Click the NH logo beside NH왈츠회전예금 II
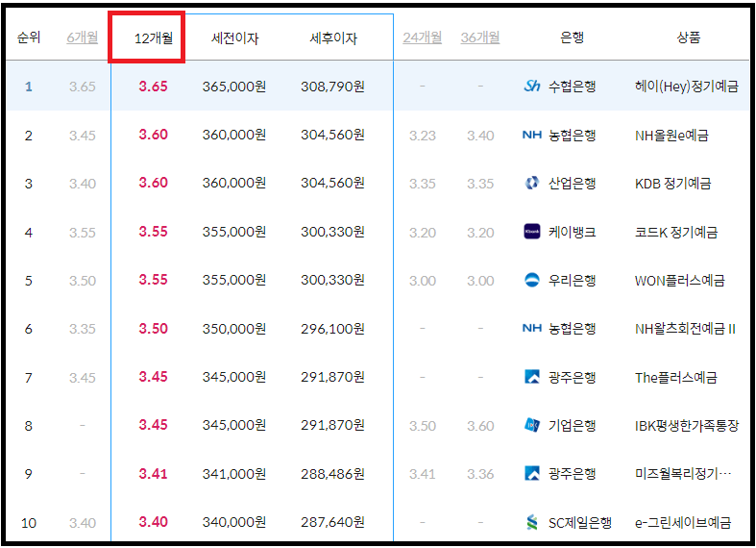The height and width of the screenshot is (548, 756). 532,329
